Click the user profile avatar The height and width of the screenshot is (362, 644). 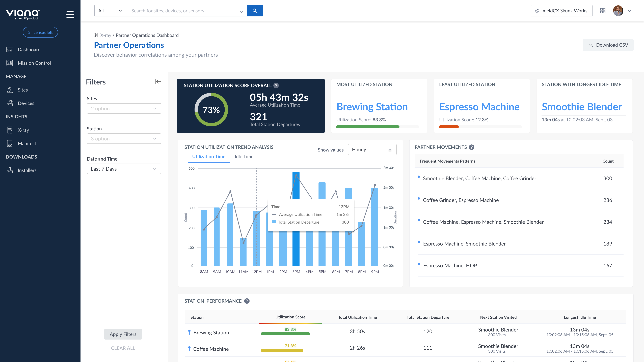pyautogui.click(x=618, y=11)
